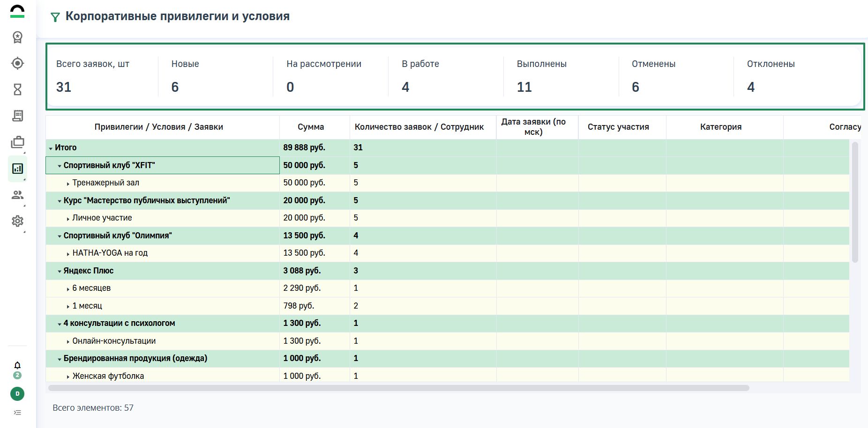Collapse Спортивный клуб "XFIT" group

click(60, 166)
